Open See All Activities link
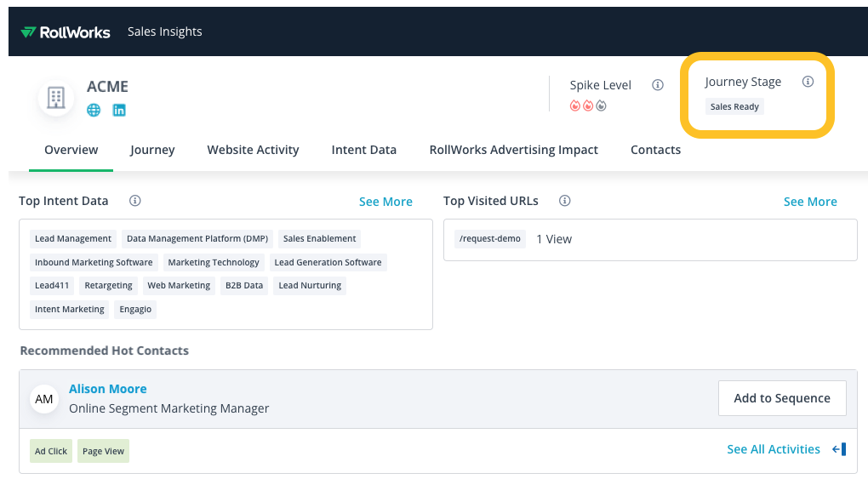The height and width of the screenshot is (479, 868). coord(774,449)
